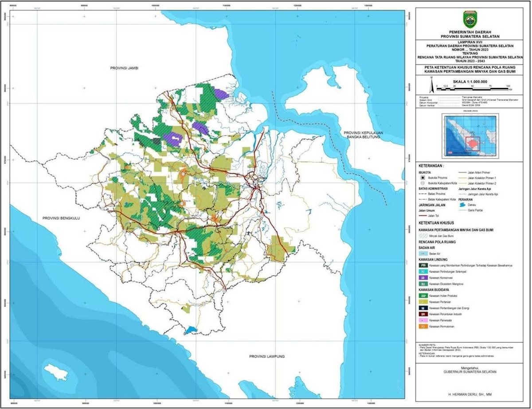Screen dimensions: 532x409
Task: Click the PROVINSI BENGKULU map label
Action: tap(60, 218)
